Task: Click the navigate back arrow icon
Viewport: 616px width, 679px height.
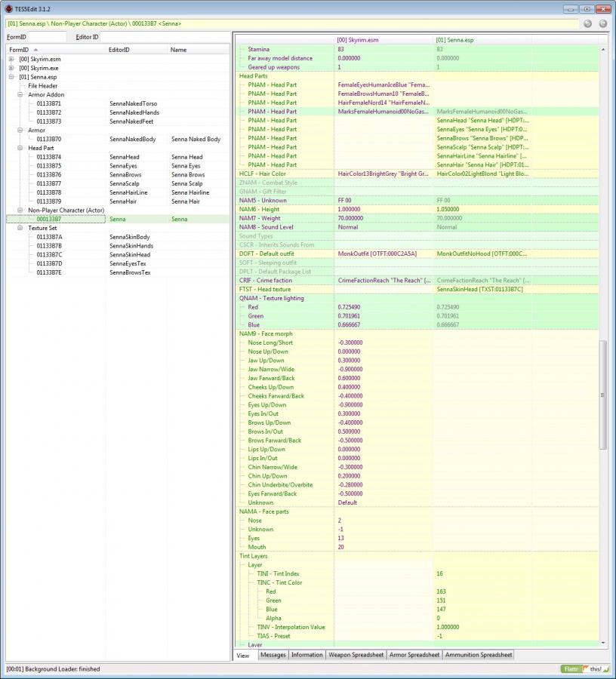Action: coord(588,23)
